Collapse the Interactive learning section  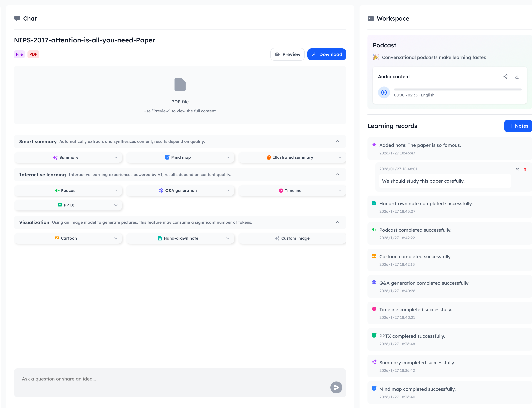tap(338, 175)
